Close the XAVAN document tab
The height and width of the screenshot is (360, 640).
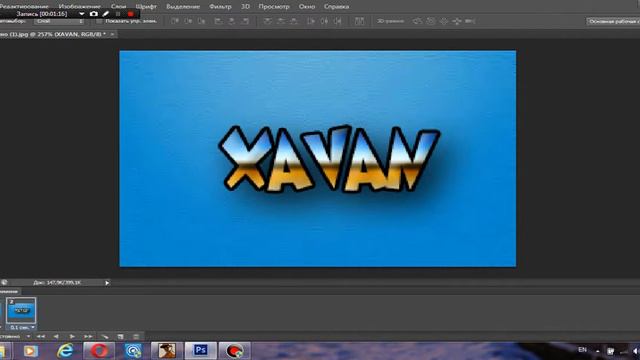[112, 34]
